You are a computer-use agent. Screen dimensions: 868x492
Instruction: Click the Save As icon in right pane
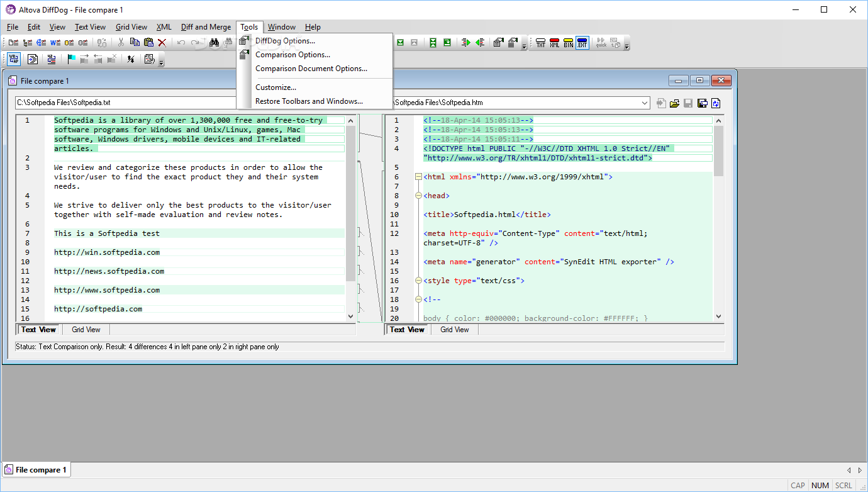pyautogui.click(x=702, y=103)
